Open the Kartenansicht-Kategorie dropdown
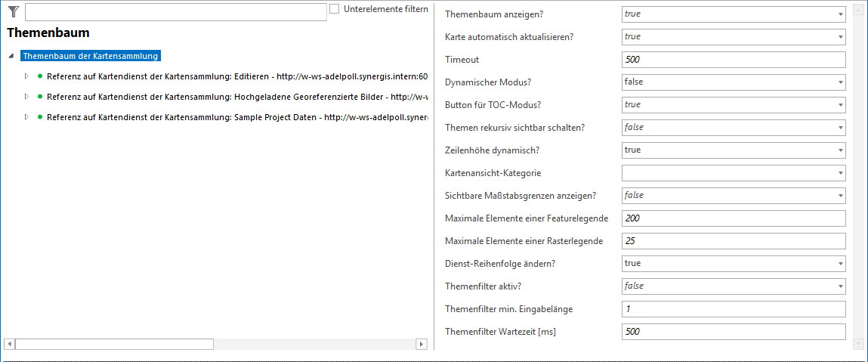Screen dimensions: 868x362 coord(840,173)
